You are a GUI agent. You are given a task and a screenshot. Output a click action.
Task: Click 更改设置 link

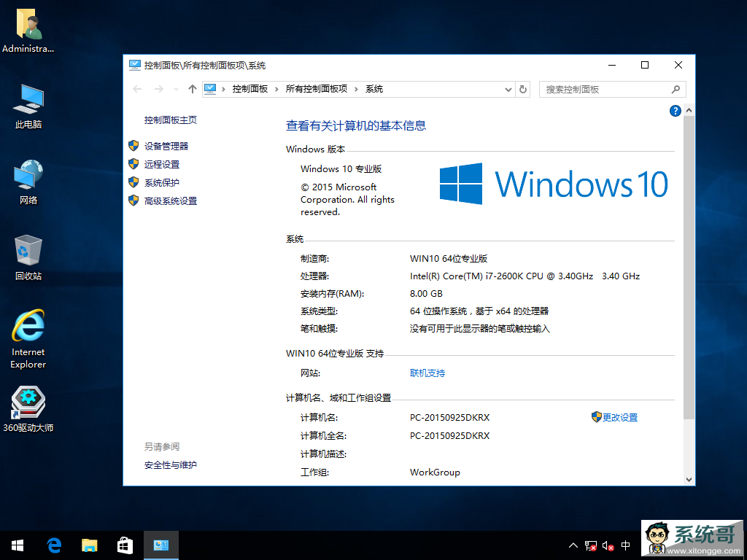click(x=620, y=417)
